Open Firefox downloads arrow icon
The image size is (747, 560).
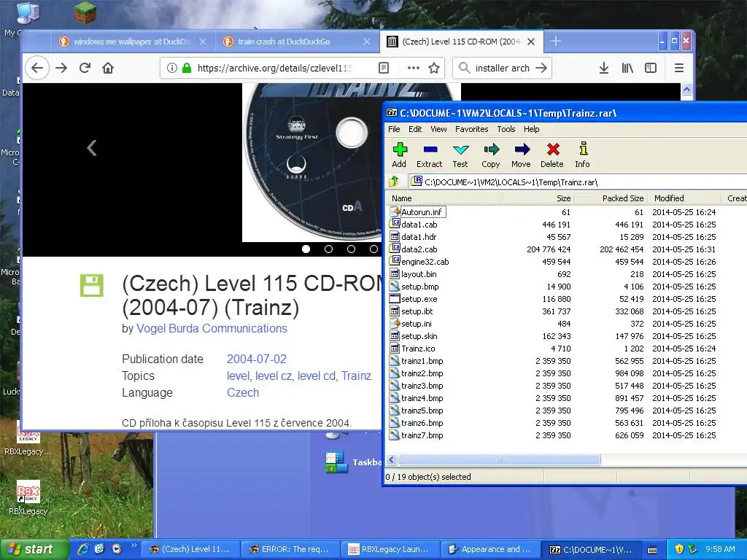(x=603, y=68)
